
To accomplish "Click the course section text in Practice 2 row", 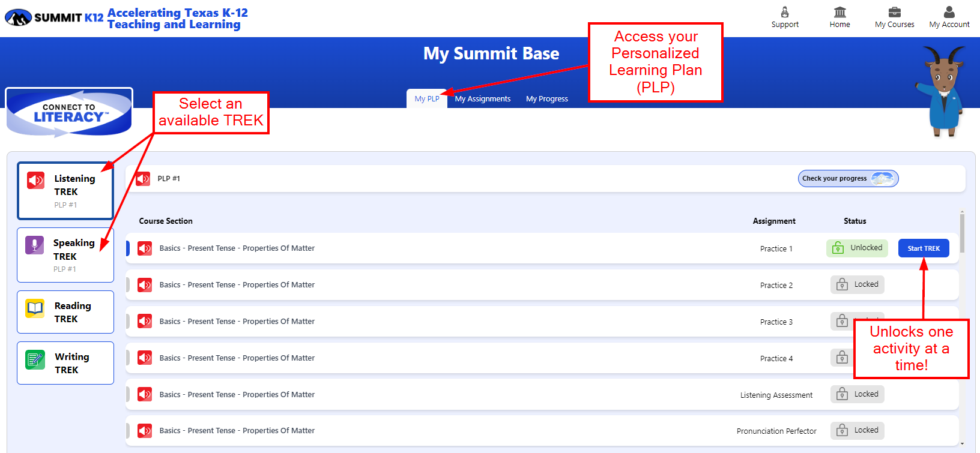I will click(237, 285).
